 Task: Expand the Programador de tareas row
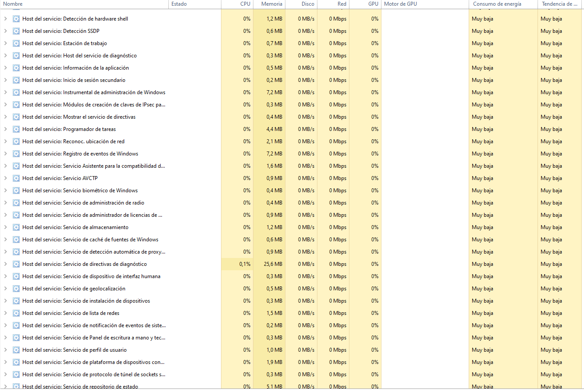point(5,129)
